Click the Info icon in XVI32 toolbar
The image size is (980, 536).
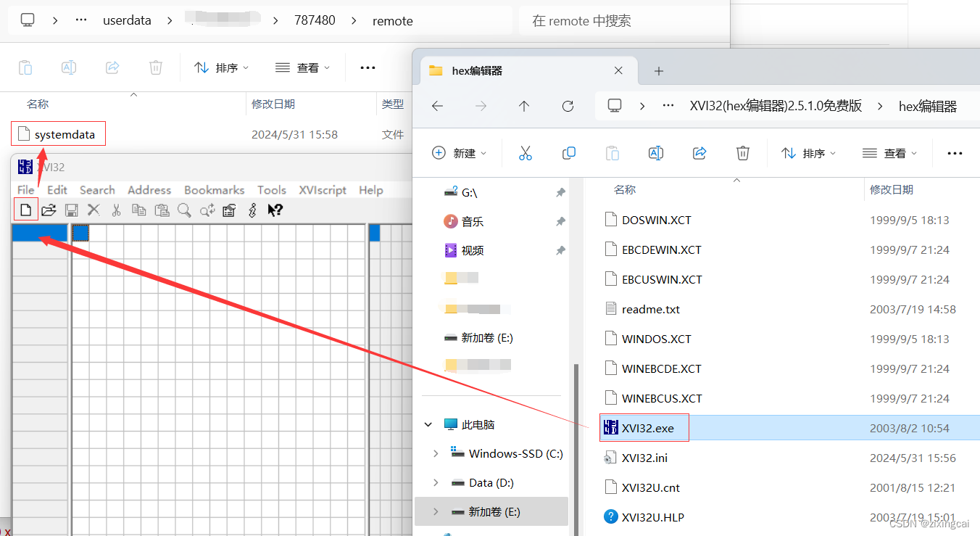[252, 210]
